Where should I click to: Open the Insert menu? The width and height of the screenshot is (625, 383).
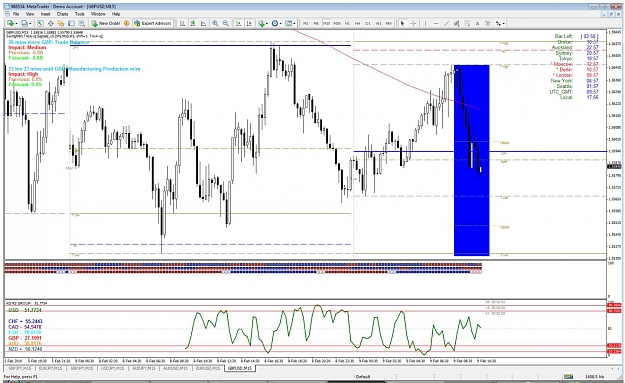point(45,14)
